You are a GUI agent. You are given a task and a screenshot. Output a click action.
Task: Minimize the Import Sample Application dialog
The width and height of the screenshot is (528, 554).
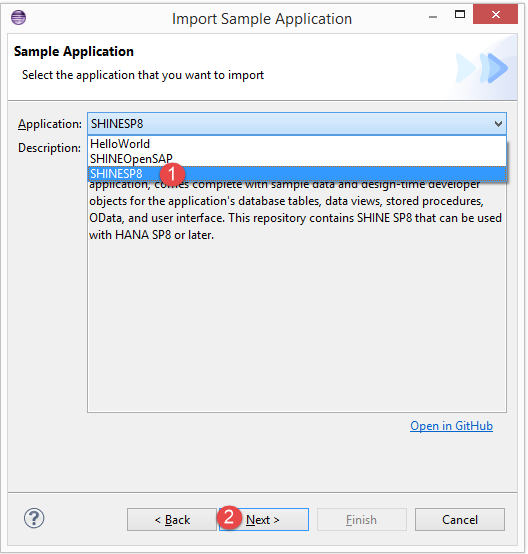(x=433, y=17)
